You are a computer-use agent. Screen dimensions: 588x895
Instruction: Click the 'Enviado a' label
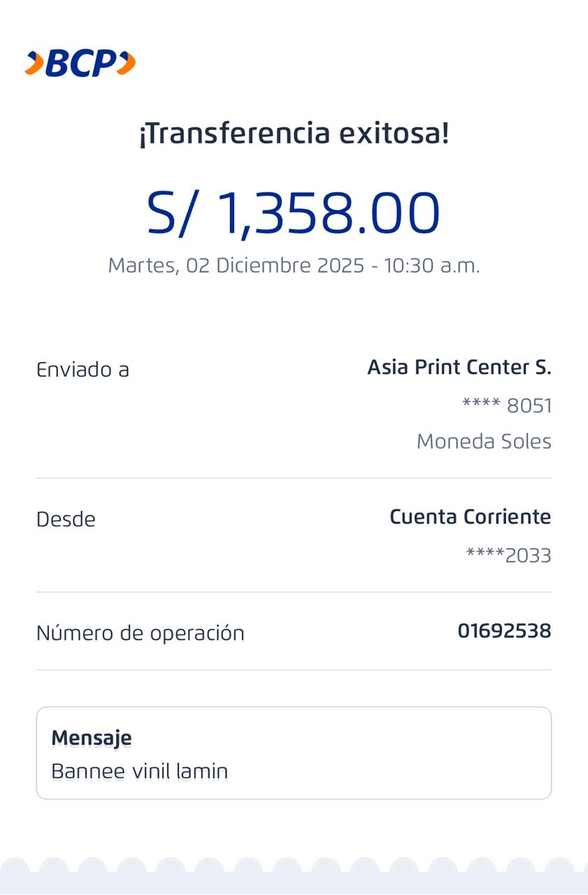pos(83,369)
